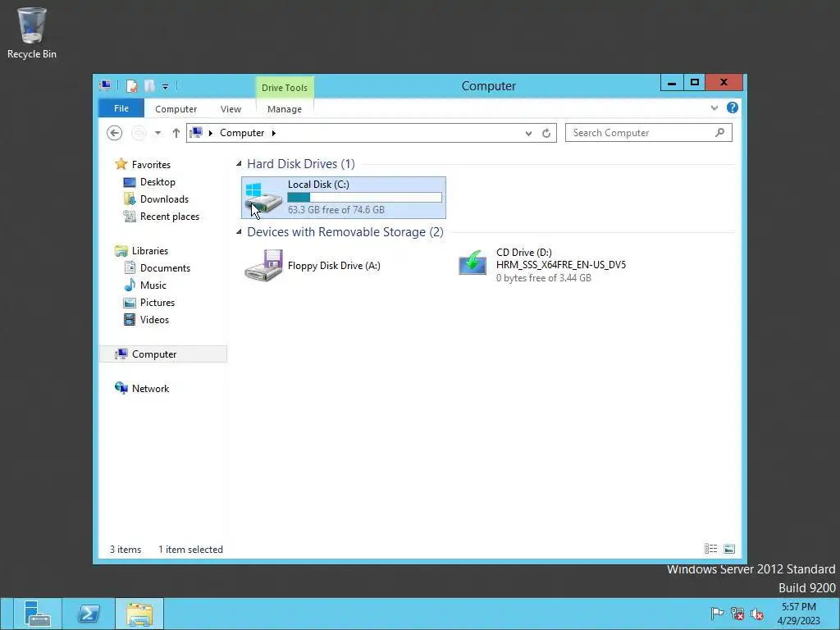Open Downloads under Favorites

164,199
